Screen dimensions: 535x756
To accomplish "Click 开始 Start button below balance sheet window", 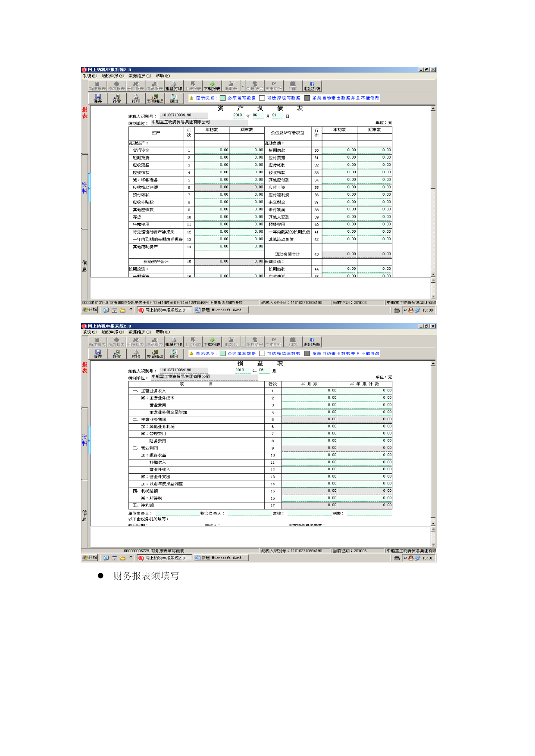I will [90, 310].
